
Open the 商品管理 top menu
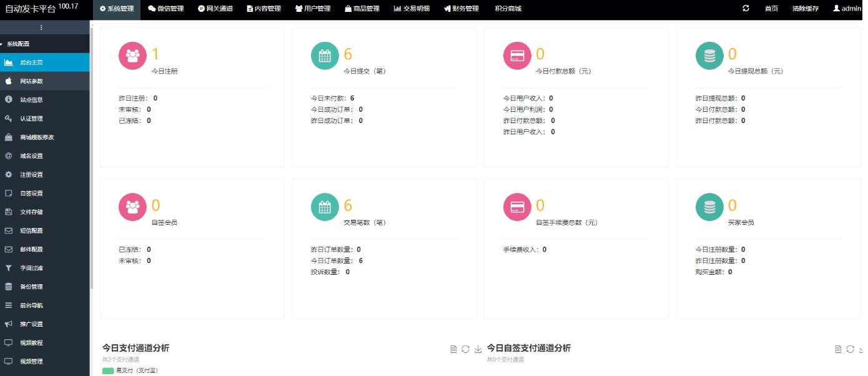click(362, 9)
